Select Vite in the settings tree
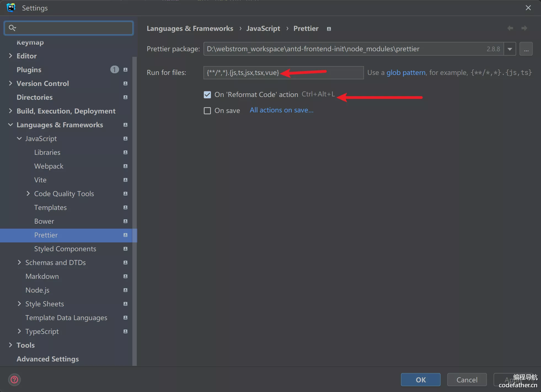This screenshot has height=392, width=541. tap(40, 180)
